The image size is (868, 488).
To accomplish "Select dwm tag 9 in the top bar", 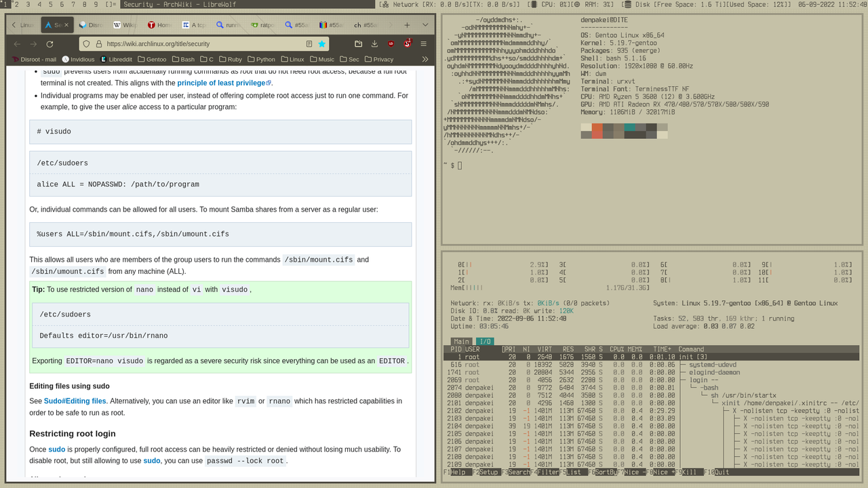I will (x=96, y=4).
